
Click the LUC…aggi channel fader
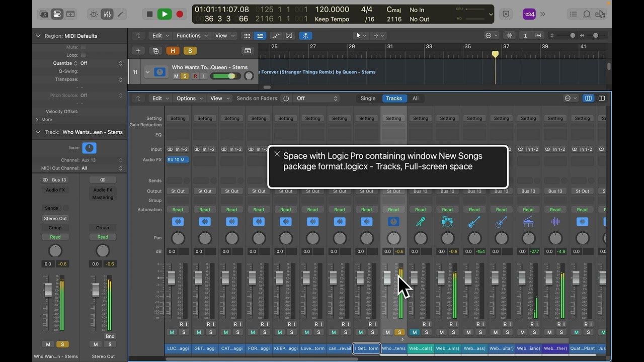(x=171, y=278)
